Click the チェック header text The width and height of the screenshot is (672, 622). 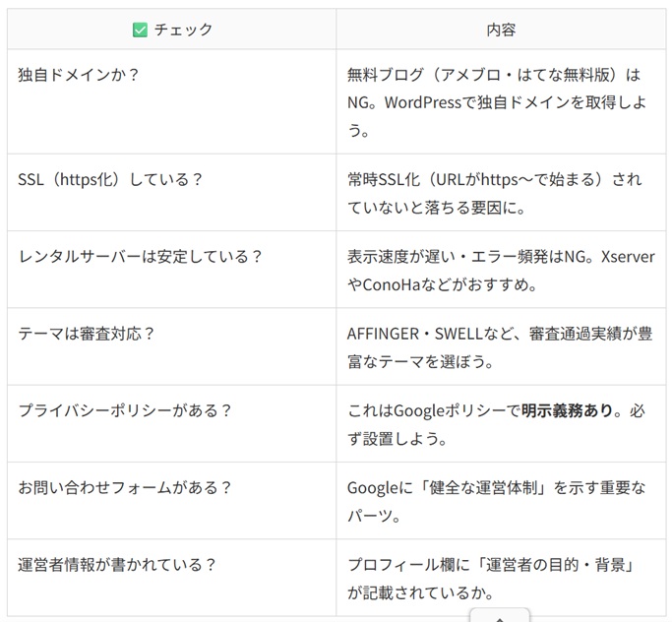point(183,30)
